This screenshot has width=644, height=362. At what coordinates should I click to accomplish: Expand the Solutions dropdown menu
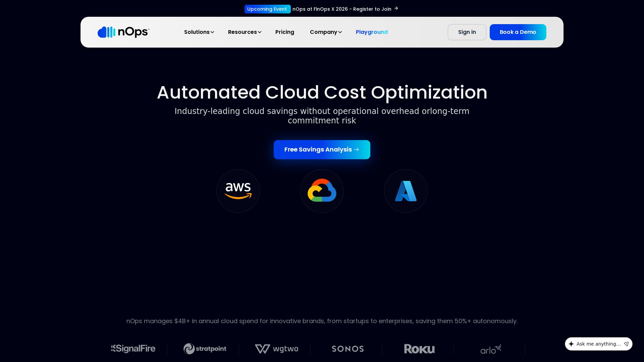pos(199,32)
